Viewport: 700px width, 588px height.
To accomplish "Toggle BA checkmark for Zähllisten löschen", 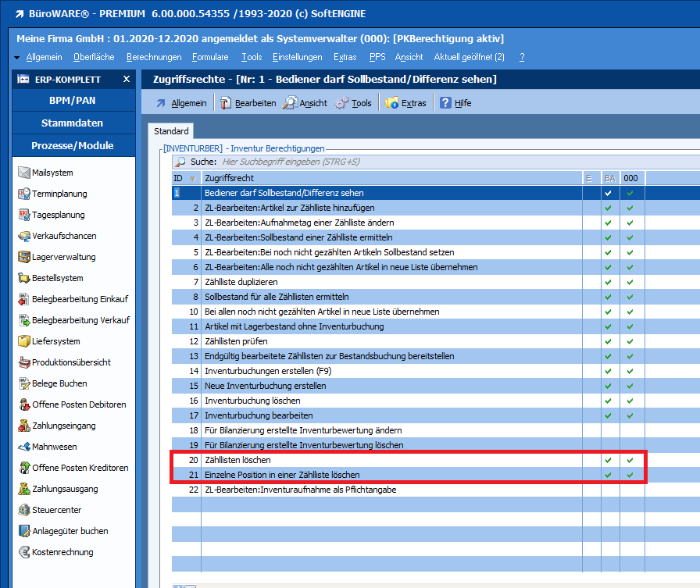I will pyautogui.click(x=608, y=461).
